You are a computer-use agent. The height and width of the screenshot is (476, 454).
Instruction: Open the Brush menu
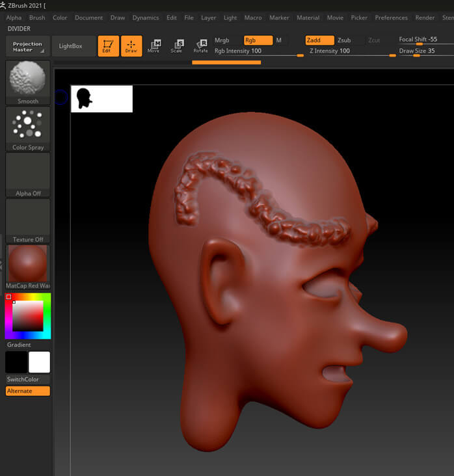click(37, 18)
